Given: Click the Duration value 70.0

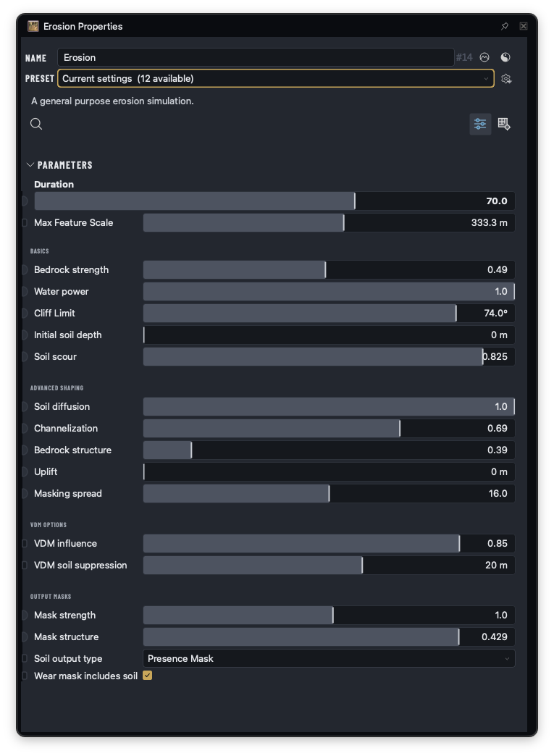Looking at the screenshot, I should tap(497, 201).
